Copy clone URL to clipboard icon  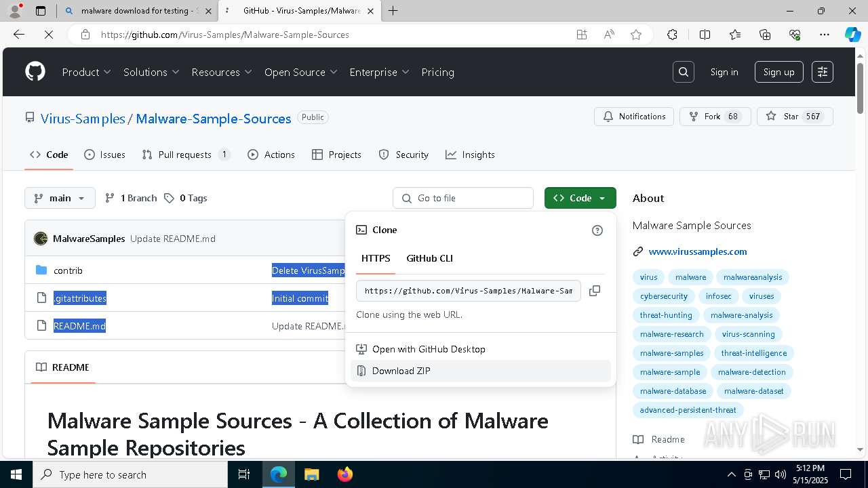[x=595, y=291]
